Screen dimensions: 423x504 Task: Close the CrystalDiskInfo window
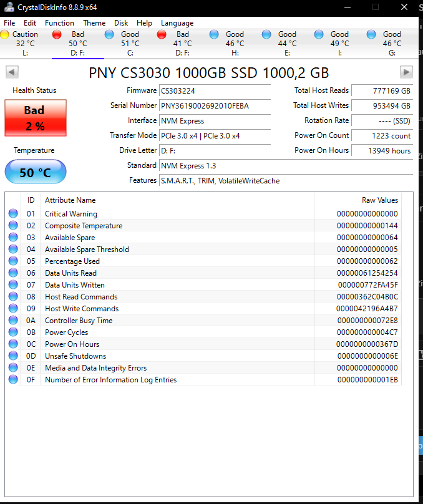click(404, 7)
